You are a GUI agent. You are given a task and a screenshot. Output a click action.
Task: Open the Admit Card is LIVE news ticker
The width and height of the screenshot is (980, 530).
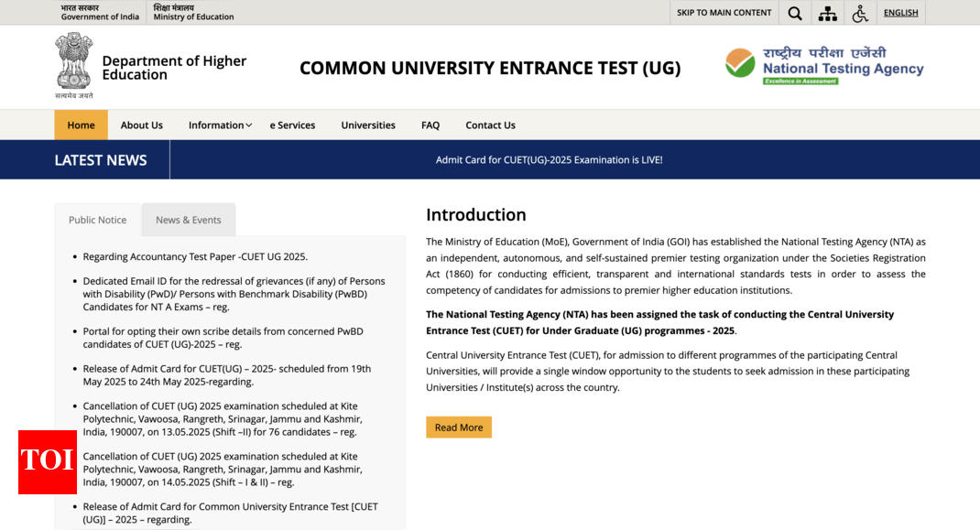pos(549,160)
